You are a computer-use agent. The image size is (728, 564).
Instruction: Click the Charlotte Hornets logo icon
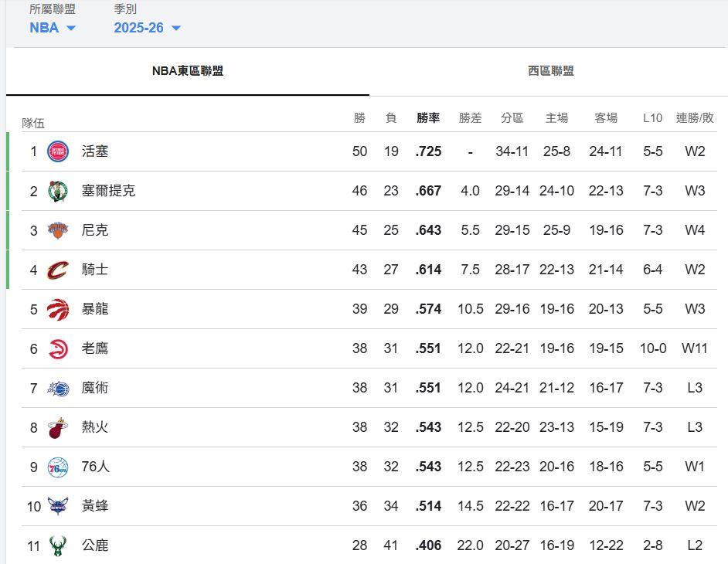pyautogui.click(x=58, y=506)
